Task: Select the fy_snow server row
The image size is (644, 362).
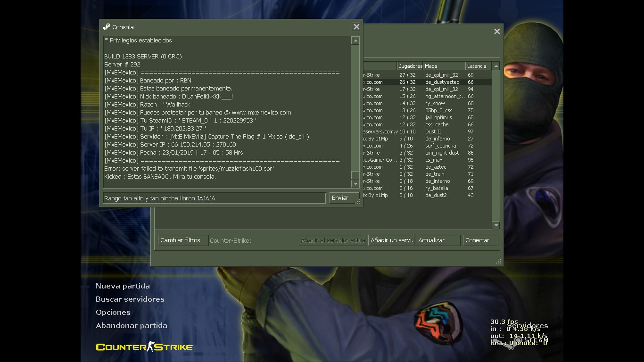Action: point(427,103)
